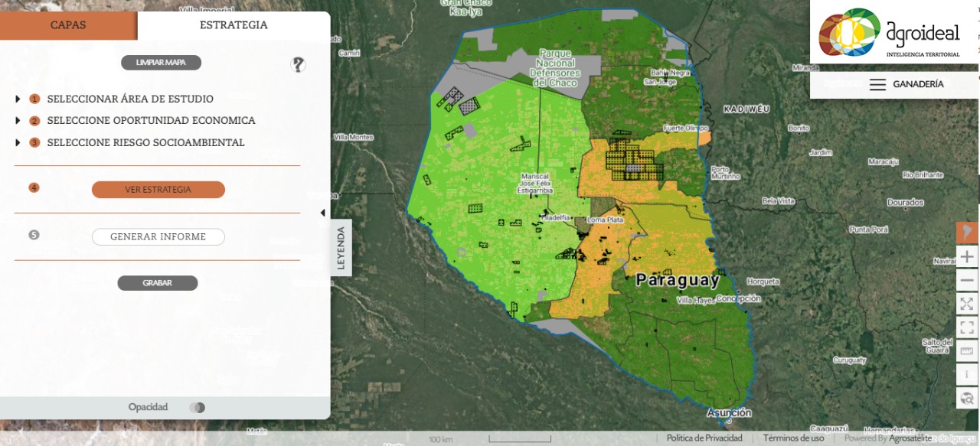The width and height of the screenshot is (980, 446).
Task: Zoom in with the plus button
Action: tap(967, 257)
